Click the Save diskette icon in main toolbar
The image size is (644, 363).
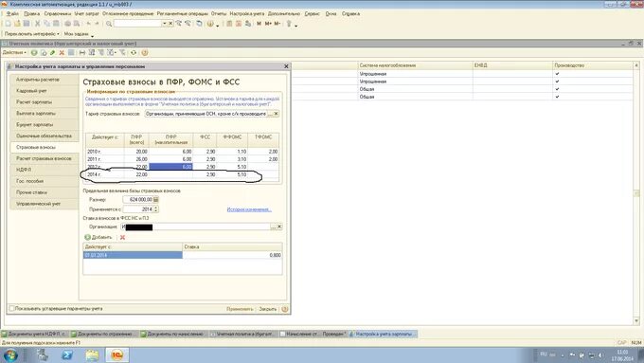pyautogui.click(x=27, y=24)
